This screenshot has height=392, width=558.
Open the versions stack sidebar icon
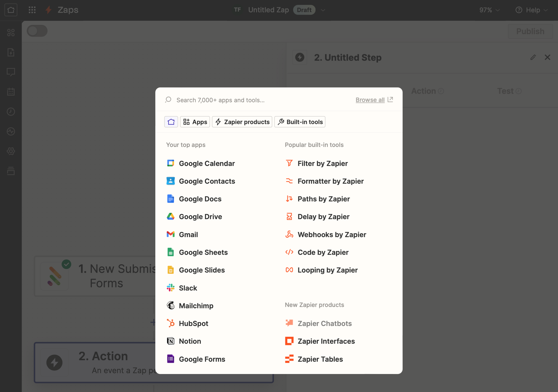[x=11, y=171]
